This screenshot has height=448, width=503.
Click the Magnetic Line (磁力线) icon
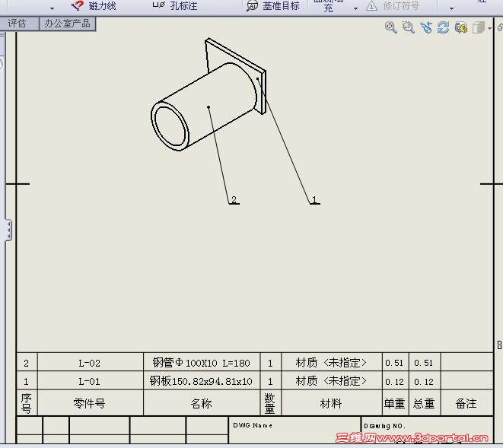pyautogui.click(x=78, y=5)
